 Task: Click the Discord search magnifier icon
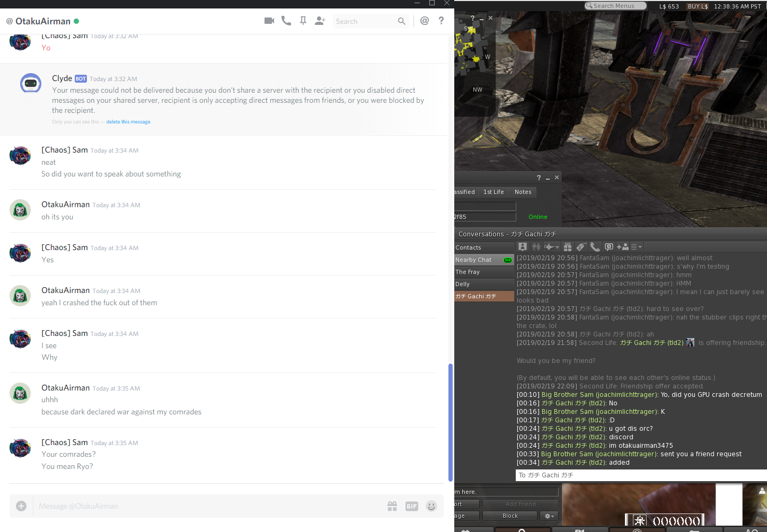pyautogui.click(x=402, y=21)
